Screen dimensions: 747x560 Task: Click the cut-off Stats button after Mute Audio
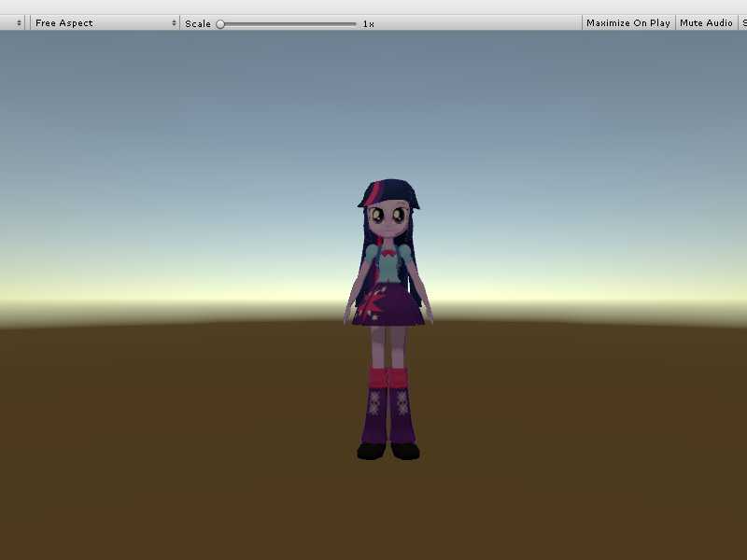click(742, 22)
